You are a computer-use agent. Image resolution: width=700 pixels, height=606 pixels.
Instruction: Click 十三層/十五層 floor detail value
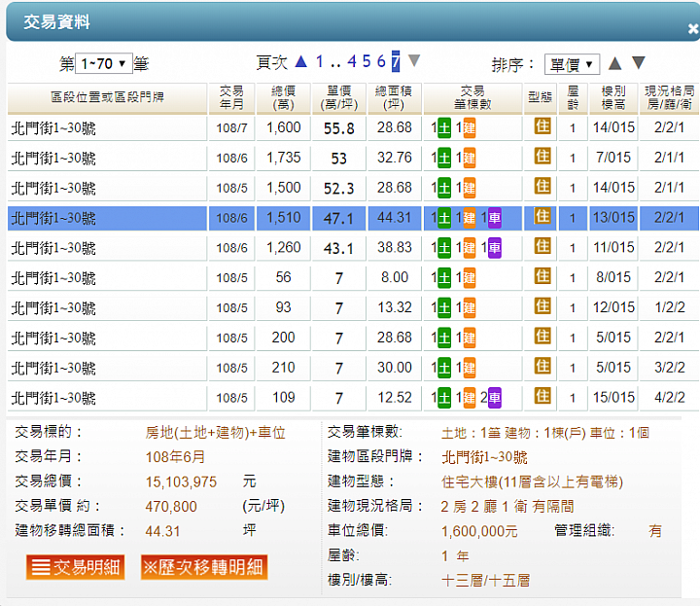485,581
